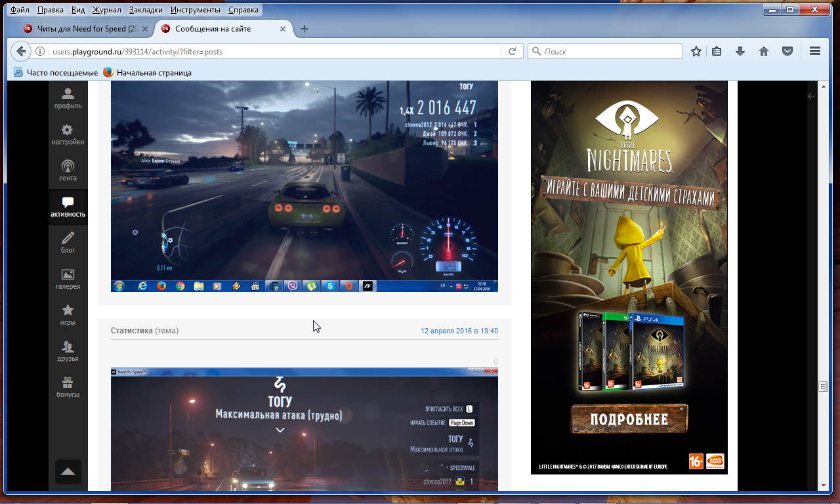Open настройки gear in sidebar
The width and height of the screenshot is (840, 504).
coord(68,135)
